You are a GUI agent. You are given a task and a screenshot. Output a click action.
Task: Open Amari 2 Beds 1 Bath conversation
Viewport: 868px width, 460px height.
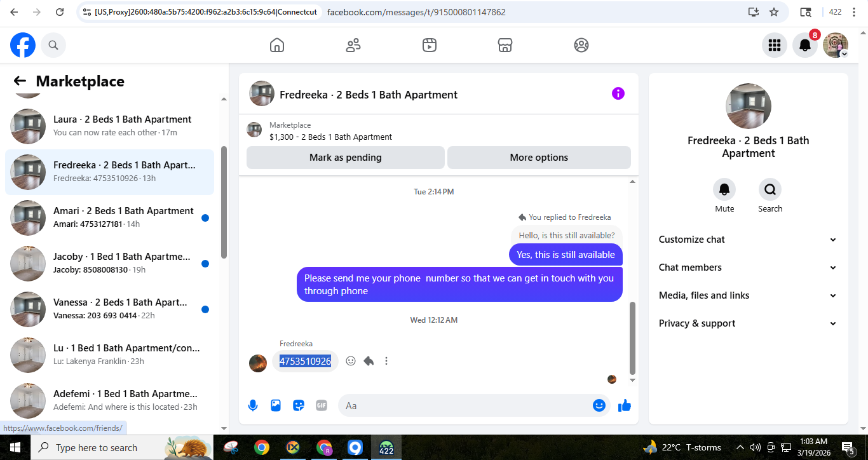click(x=109, y=218)
